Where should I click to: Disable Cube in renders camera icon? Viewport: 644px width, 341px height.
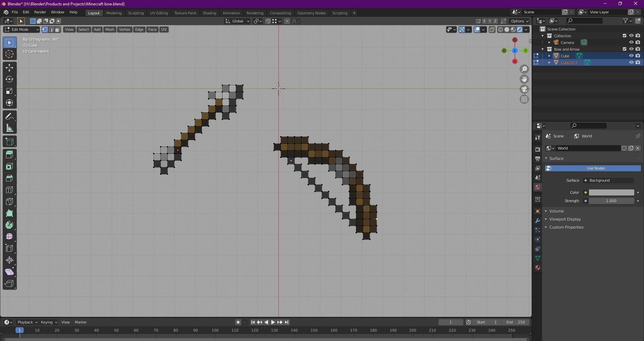[638, 56]
